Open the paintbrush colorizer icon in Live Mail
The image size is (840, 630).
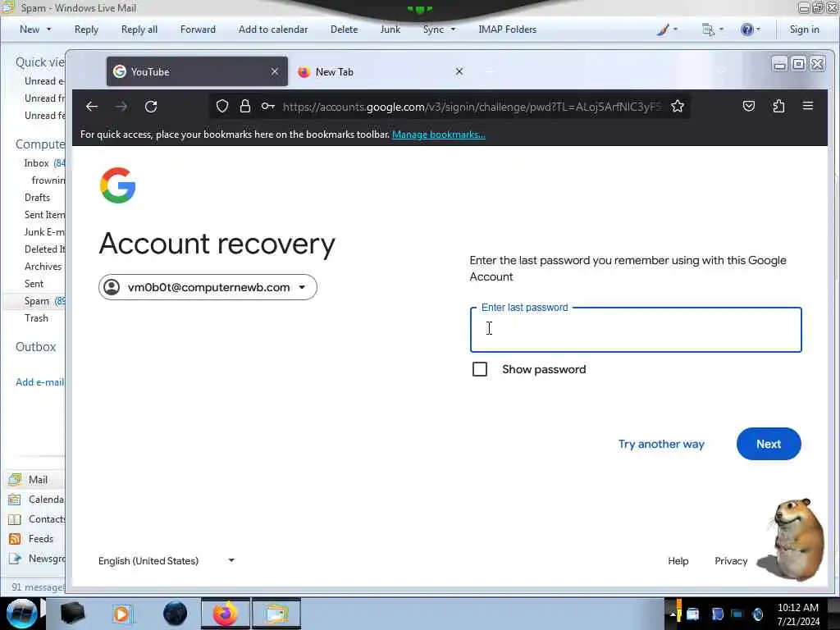667,30
